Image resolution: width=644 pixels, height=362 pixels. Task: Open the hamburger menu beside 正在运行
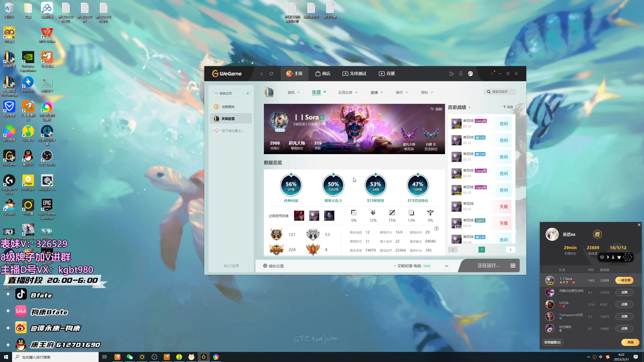tap(513, 266)
